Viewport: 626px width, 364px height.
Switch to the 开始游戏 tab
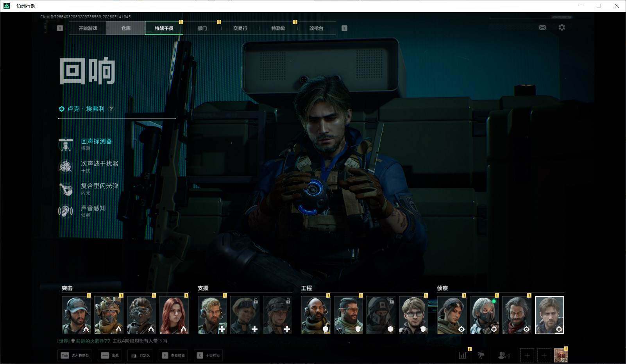click(x=88, y=28)
